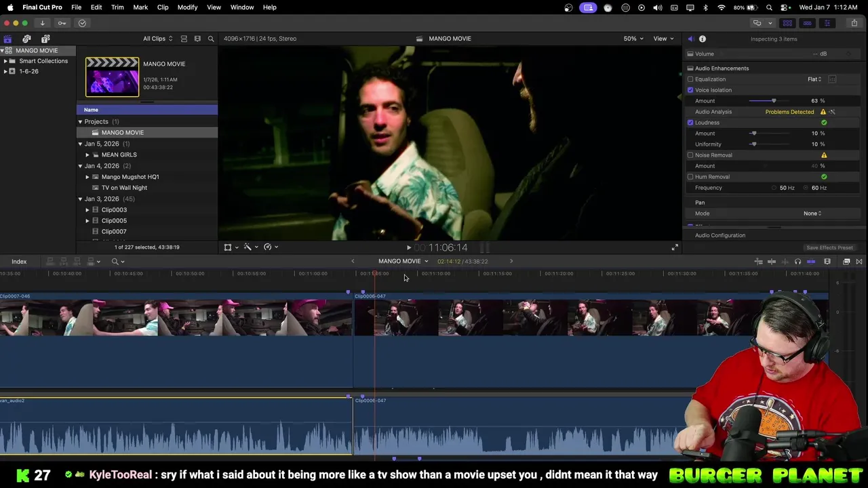The width and height of the screenshot is (868, 488).
Task: Toggle the Inspector panel visibility button
Action: coord(827,23)
